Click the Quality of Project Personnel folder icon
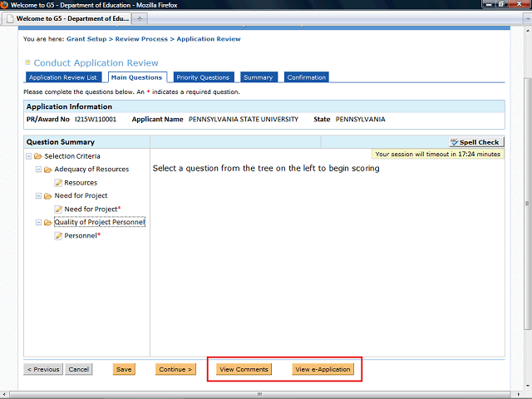The image size is (532, 399). click(48, 222)
